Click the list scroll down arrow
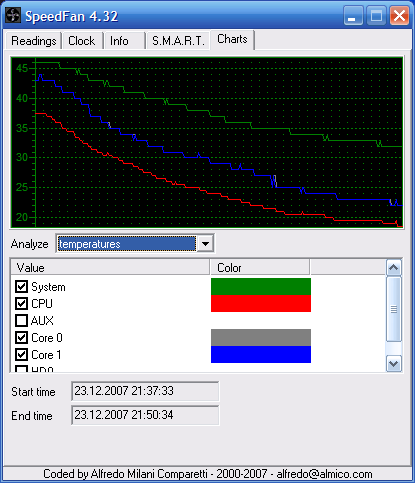 [x=394, y=364]
